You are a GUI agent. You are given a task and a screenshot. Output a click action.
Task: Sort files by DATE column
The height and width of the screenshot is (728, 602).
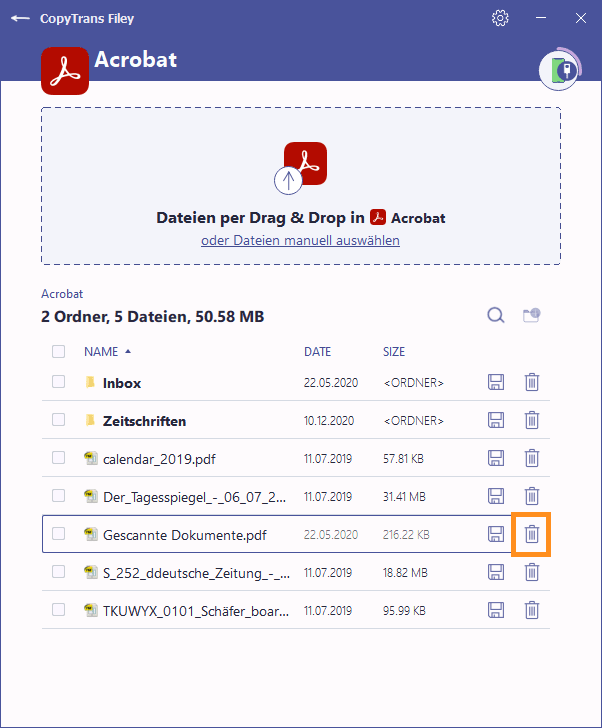pos(317,352)
